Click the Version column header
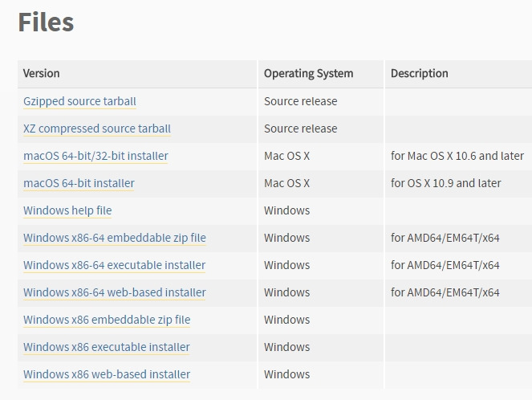The width and height of the screenshot is (532, 400). (x=42, y=73)
